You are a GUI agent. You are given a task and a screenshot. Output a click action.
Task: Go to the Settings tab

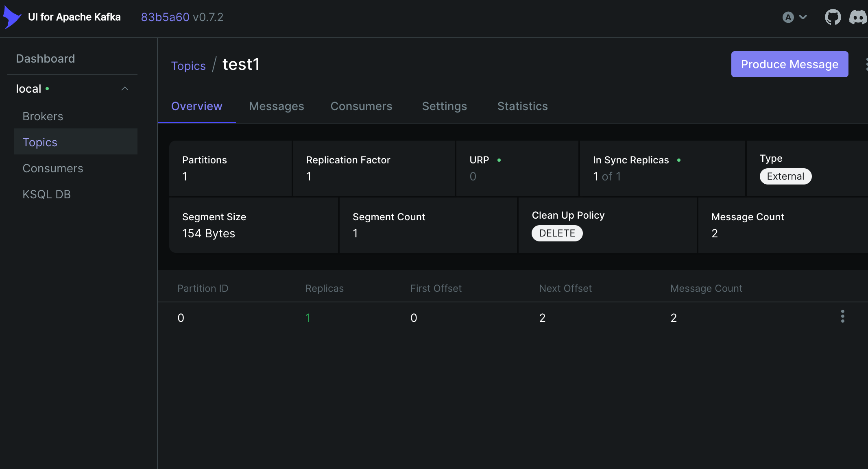click(444, 106)
